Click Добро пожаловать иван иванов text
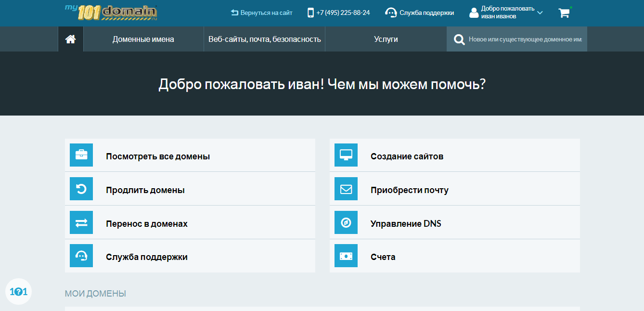Screen dimensions: 644x311 click(507, 12)
